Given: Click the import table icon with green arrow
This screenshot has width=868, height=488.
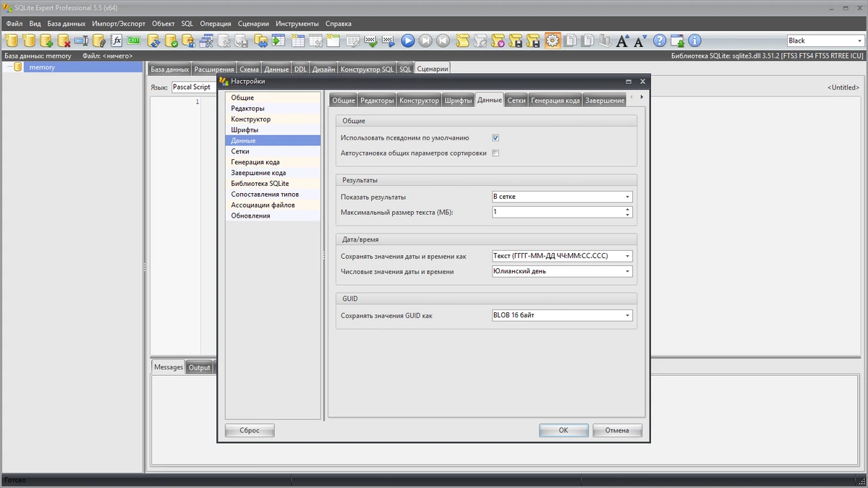Looking at the screenshot, I should 278,40.
